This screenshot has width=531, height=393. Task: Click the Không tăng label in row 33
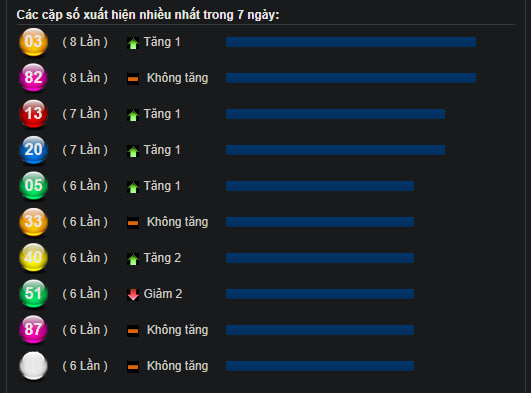(x=177, y=222)
